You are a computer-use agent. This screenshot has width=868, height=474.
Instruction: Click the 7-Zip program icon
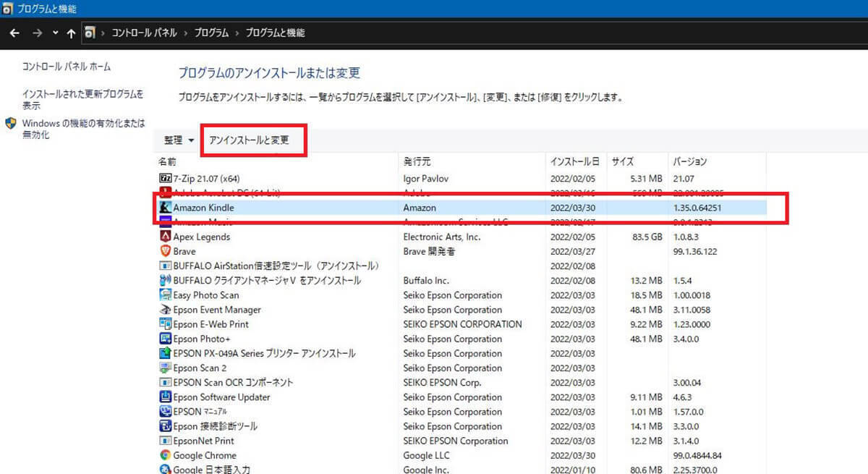[x=165, y=178]
